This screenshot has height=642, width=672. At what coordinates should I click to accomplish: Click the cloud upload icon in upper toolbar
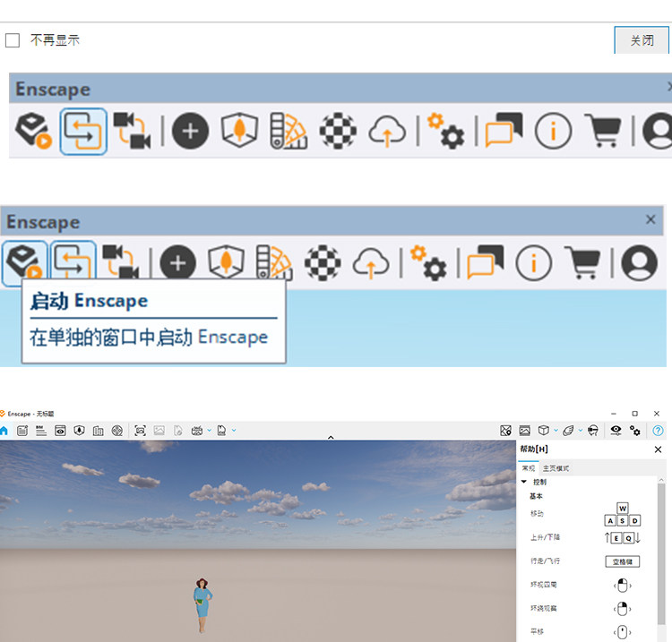coord(387,131)
